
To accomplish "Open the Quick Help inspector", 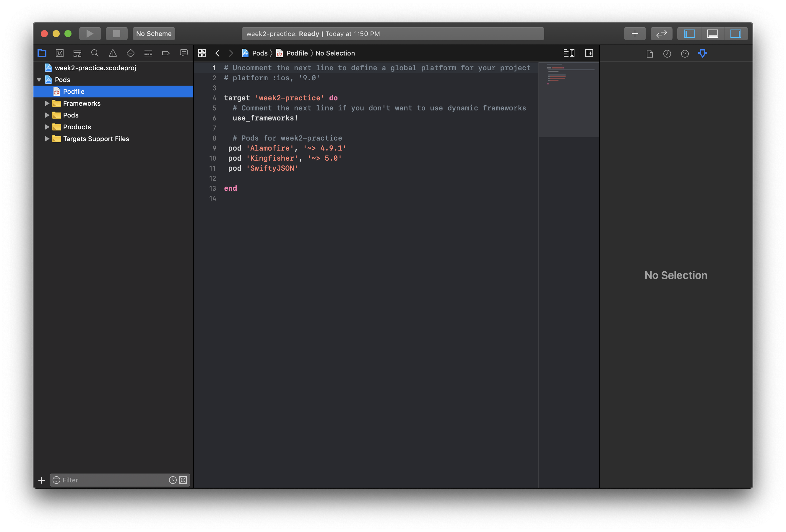I will coord(685,53).
